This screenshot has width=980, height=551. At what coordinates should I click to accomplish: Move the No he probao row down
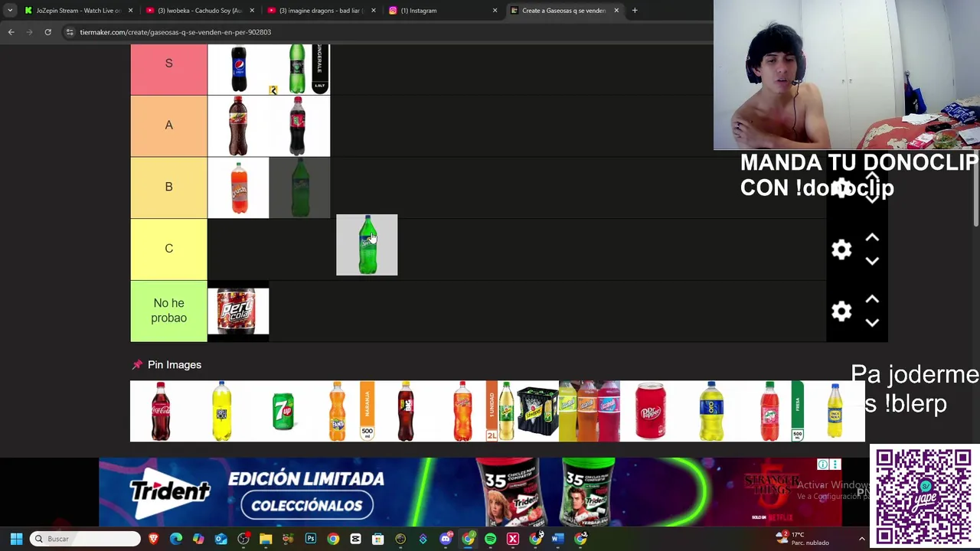[872, 322]
